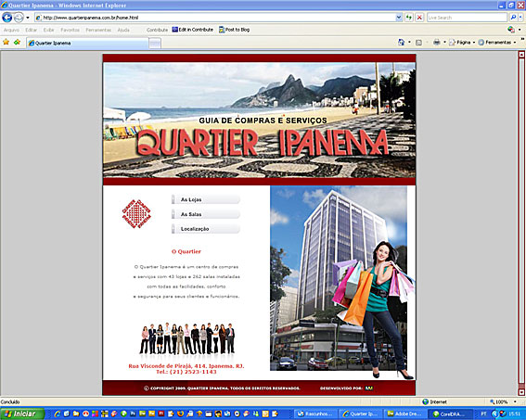
Task: Switch to Rascunhos taskbar window
Action: click(315, 414)
